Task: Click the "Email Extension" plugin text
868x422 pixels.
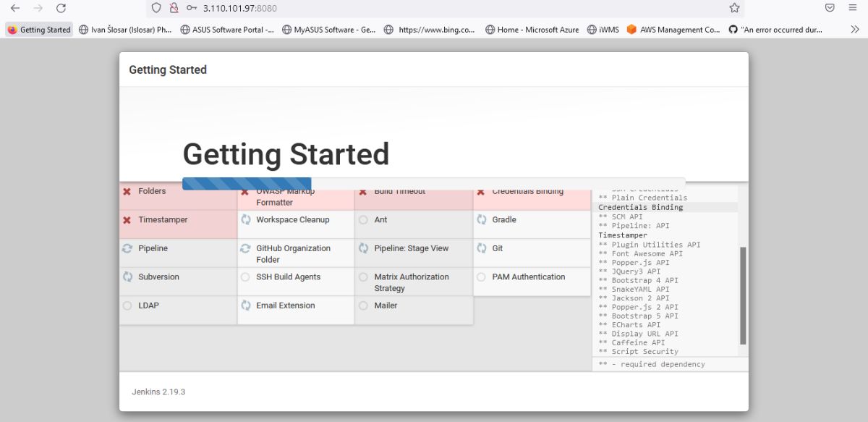Action: click(285, 305)
